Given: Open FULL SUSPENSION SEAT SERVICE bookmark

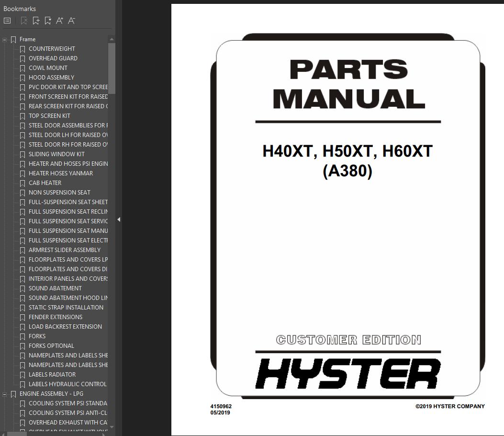Looking at the screenshot, I should tap(68, 221).
